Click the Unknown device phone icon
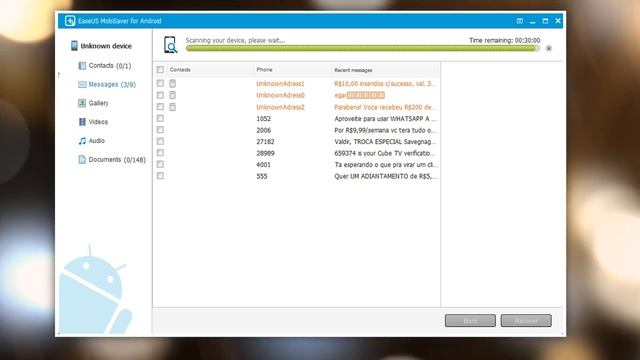This screenshot has width=640, height=360. click(74, 46)
